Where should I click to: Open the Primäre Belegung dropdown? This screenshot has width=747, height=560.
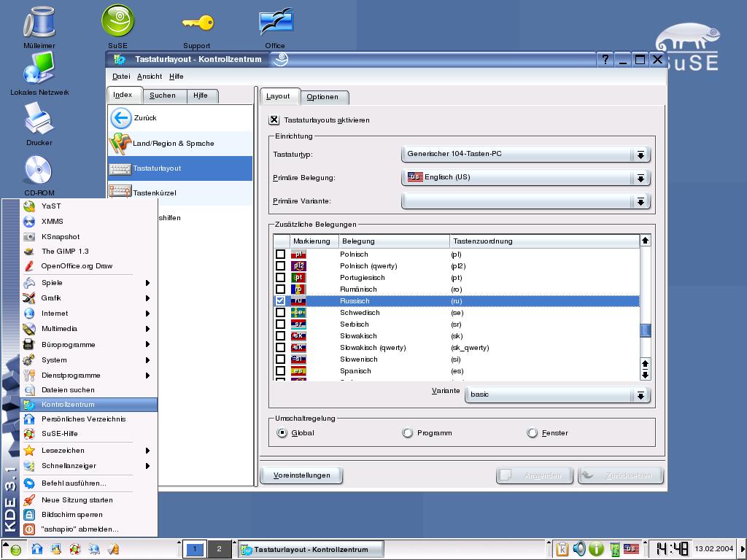pyautogui.click(x=526, y=178)
